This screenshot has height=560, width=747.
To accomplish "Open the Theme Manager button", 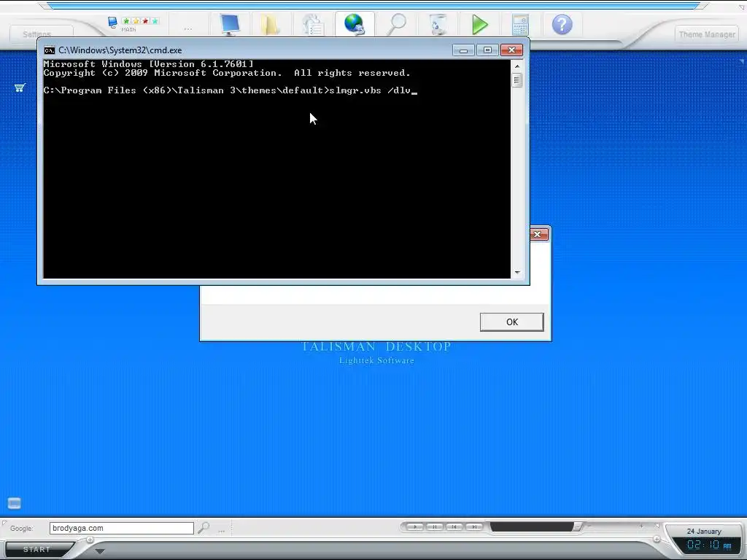I will [707, 34].
